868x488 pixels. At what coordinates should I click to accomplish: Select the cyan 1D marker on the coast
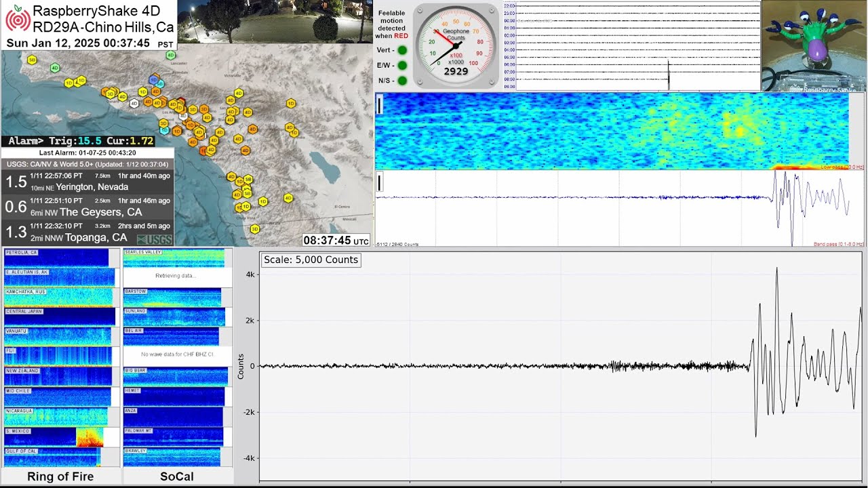(x=163, y=129)
